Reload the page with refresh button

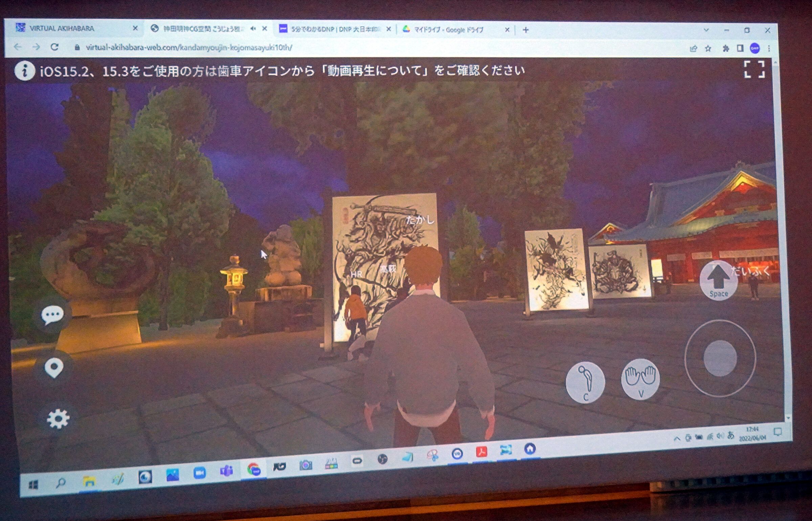(54, 47)
